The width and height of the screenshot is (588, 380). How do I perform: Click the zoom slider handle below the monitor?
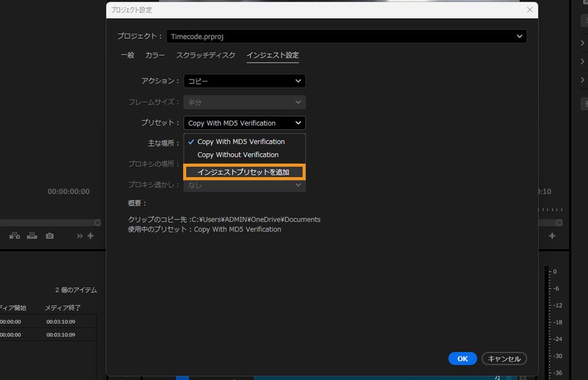(97, 222)
